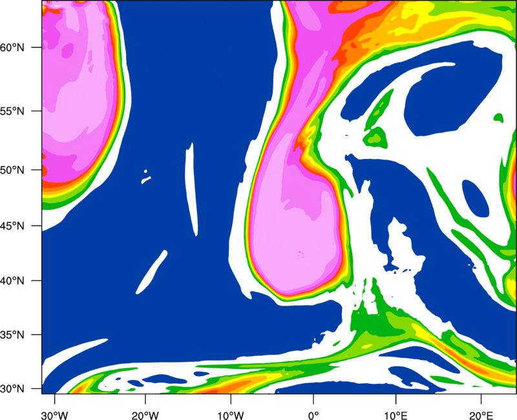Click the 60°N latitude label
The image size is (517, 420).
(12, 47)
